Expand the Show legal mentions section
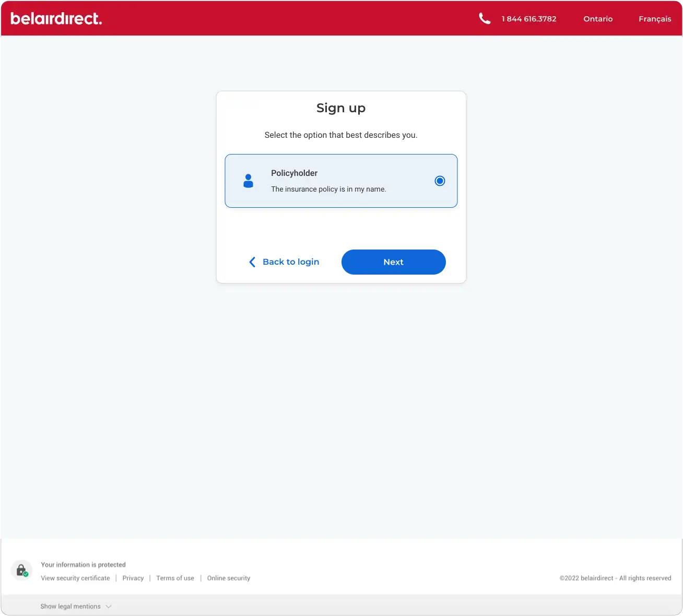This screenshot has height=616, width=683. click(x=70, y=606)
